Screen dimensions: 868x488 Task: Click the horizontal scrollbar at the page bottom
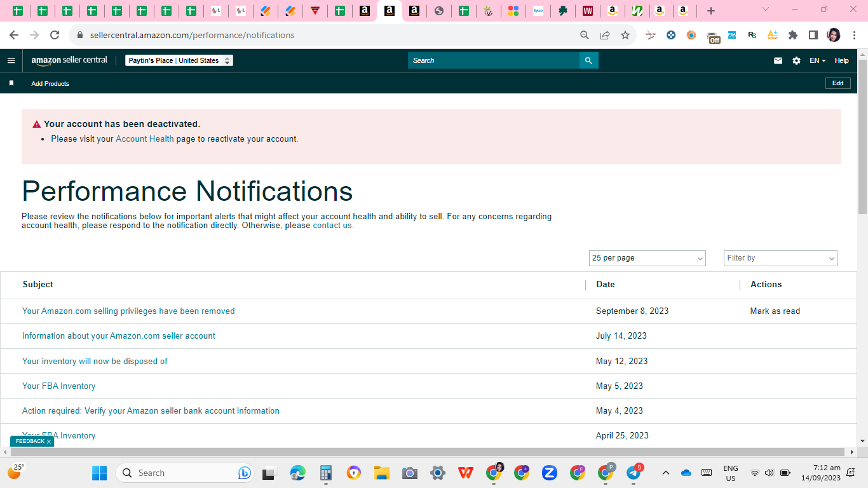pyautogui.click(x=428, y=452)
